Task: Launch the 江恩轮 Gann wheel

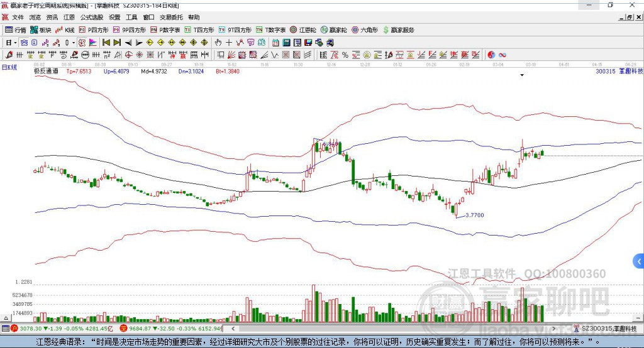Action: [x=303, y=30]
